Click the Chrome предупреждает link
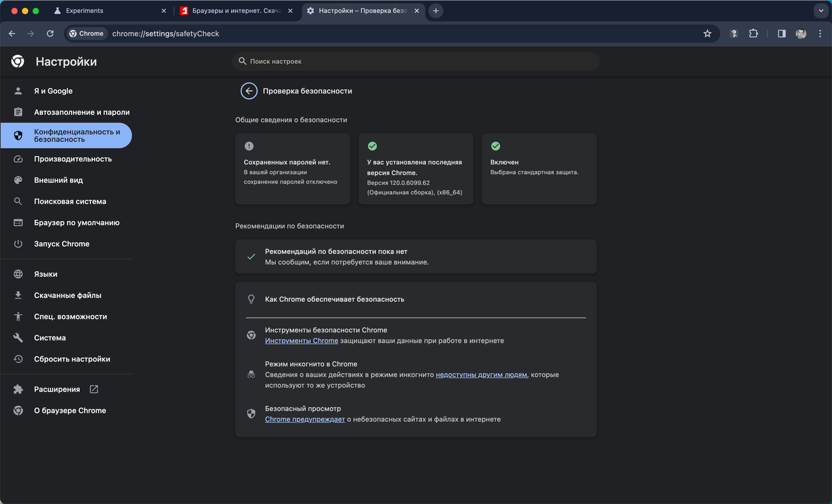The height and width of the screenshot is (504, 832). click(305, 419)
